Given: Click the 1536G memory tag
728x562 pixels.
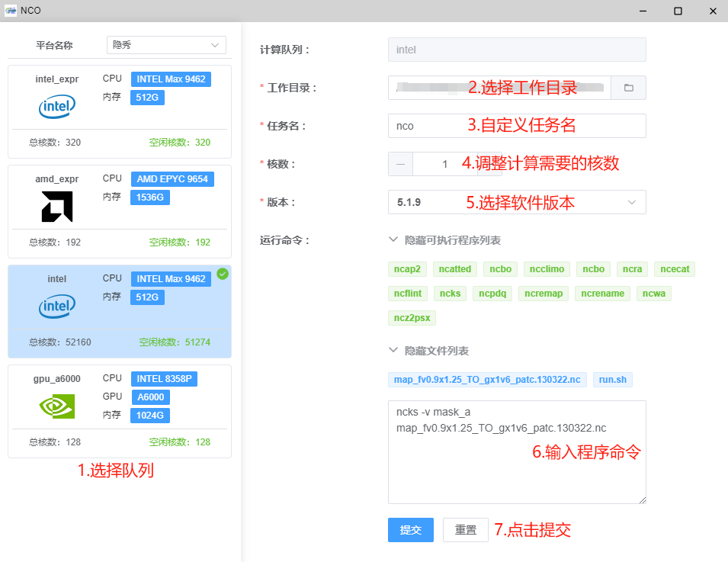Looking at the screenshot, I should (150, 198).
